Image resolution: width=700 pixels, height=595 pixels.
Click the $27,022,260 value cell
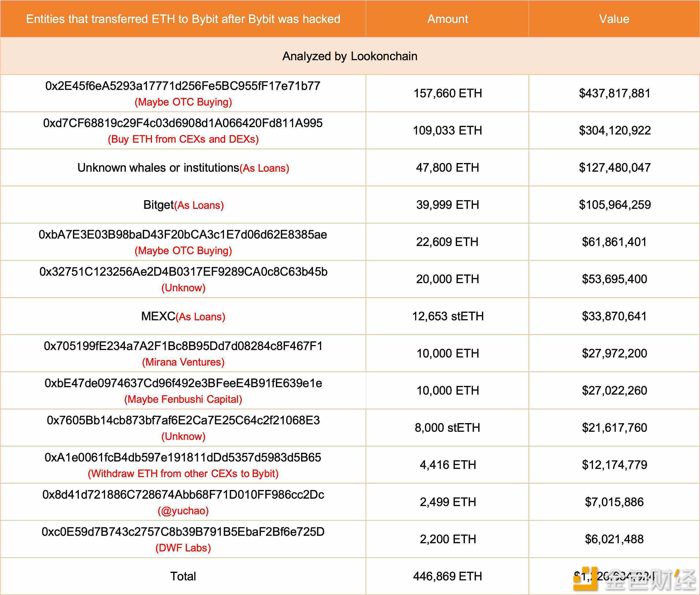[614, 390]
